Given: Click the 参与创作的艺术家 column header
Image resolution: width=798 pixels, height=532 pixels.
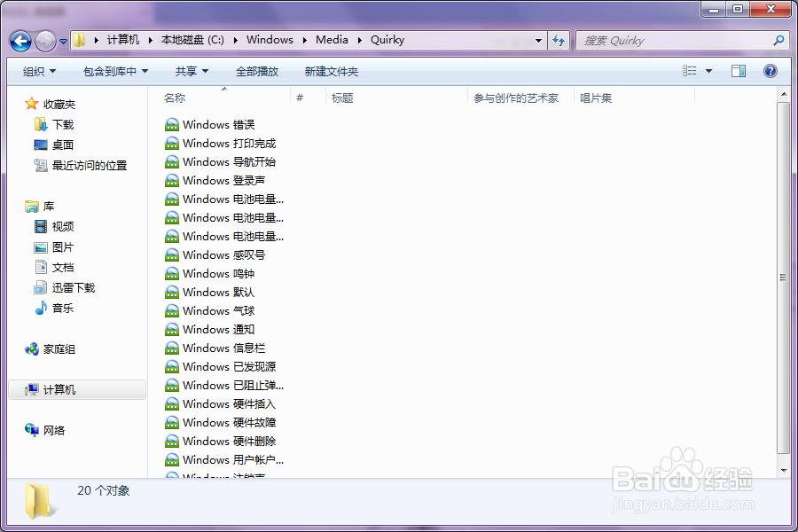Looking at the screenshot, I should point(520,98).
